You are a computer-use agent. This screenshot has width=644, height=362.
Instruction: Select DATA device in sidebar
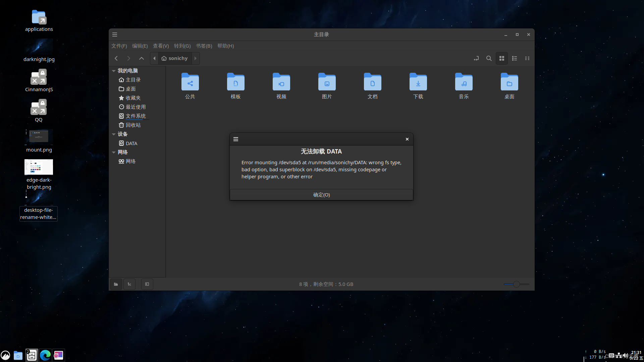point(131,143)
